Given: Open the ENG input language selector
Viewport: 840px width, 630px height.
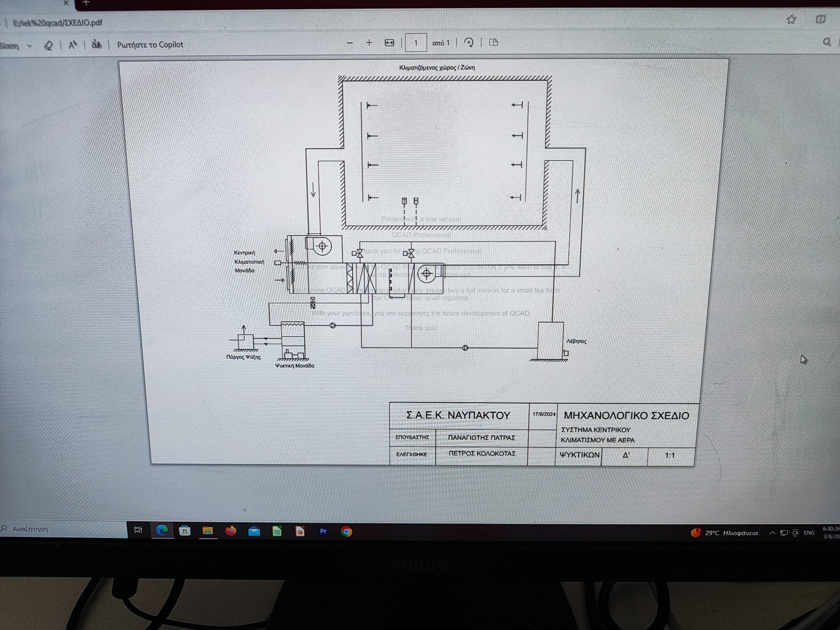Looking at the screenshot, I should tap(809, 533).
